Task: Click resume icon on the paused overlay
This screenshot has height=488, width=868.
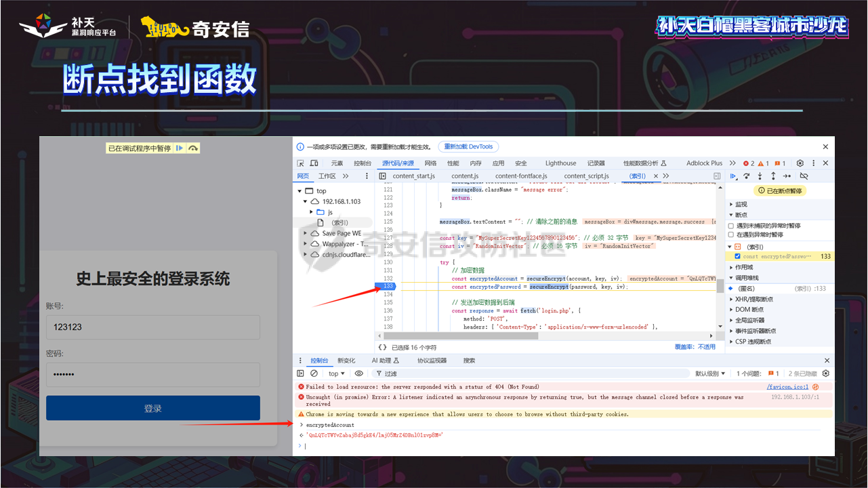Action: click(x=180, y=148)
